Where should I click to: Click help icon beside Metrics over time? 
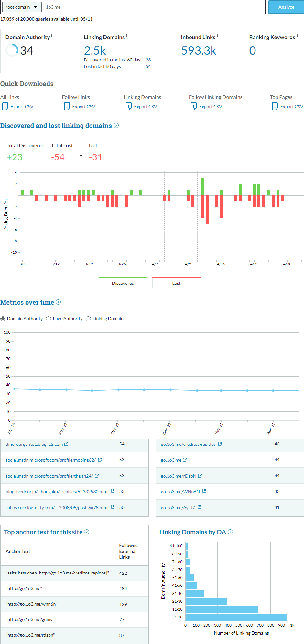pyautogui.click(x=58, y=302)
